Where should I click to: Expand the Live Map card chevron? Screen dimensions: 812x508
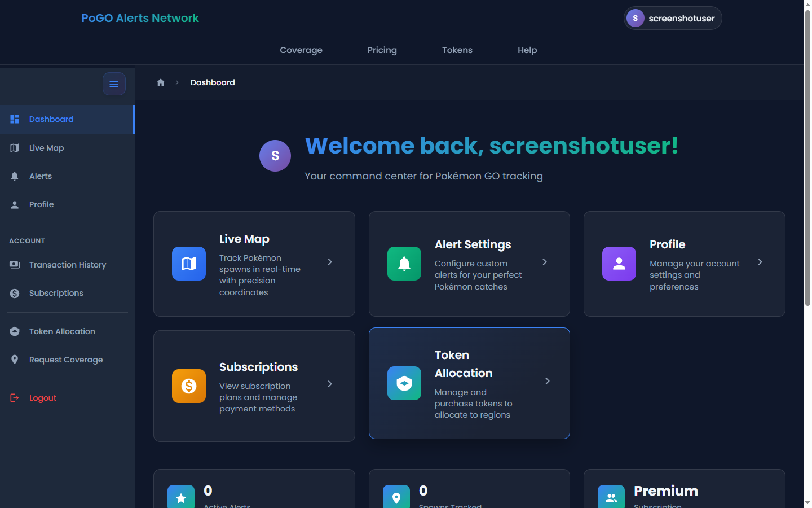[x=330, y=262]
